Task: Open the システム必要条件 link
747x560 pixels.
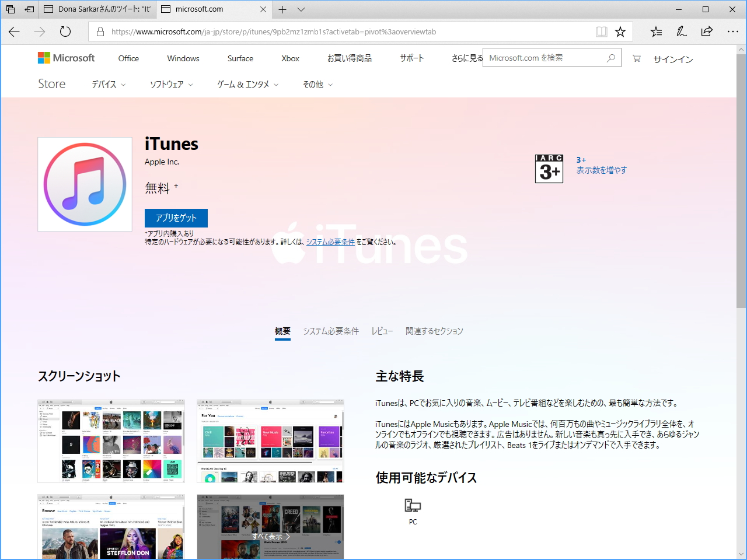Action: [x=331, y=242]
